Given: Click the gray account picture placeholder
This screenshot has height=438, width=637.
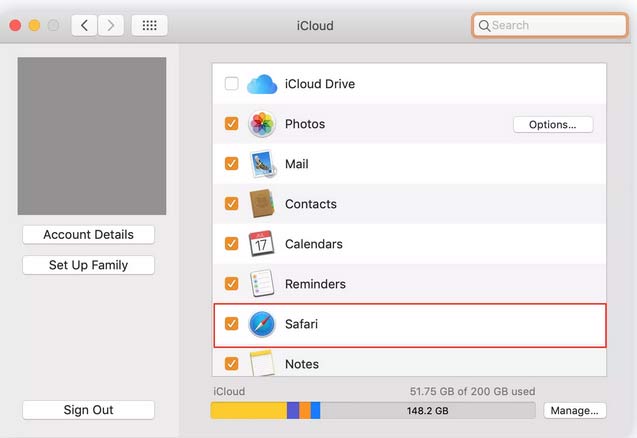Looking at the screenshot, I should (92, 136).
